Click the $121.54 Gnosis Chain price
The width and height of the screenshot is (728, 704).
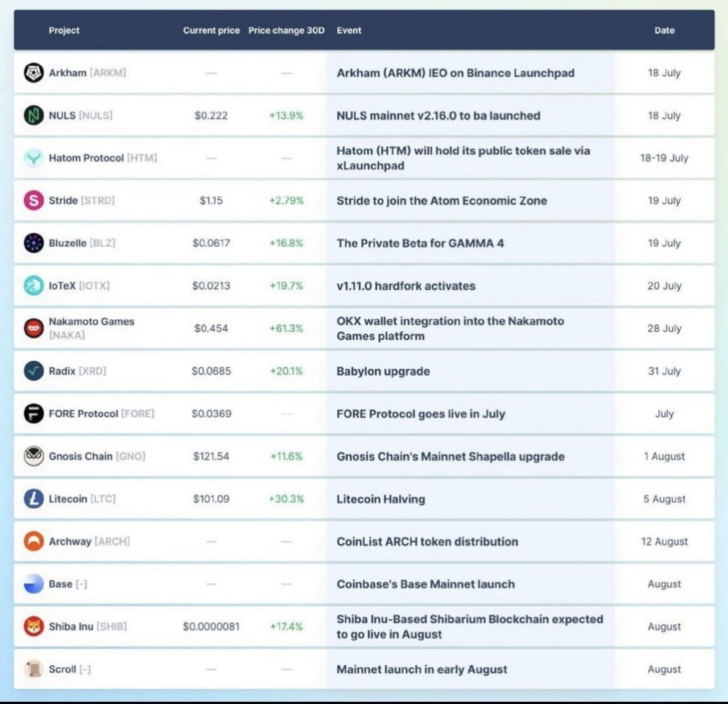pyautogui.click(x=211, y=456)
